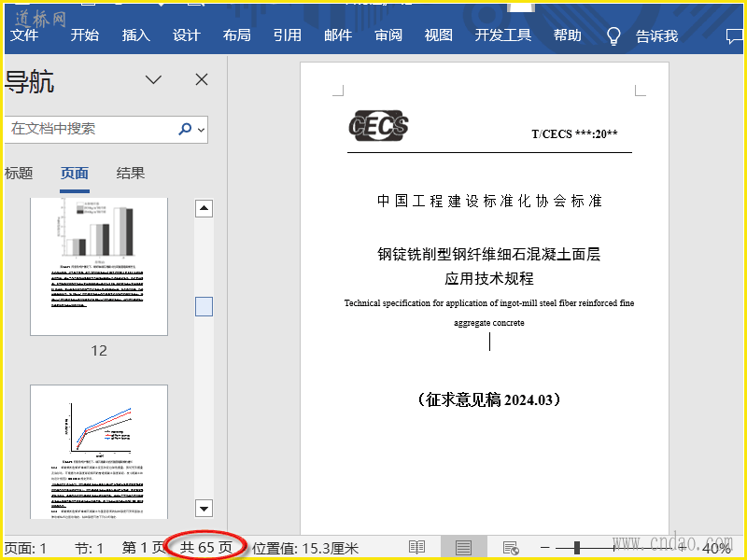
Task: Click the heading 中国工程建设标准化协会标准
Action: 489,201
